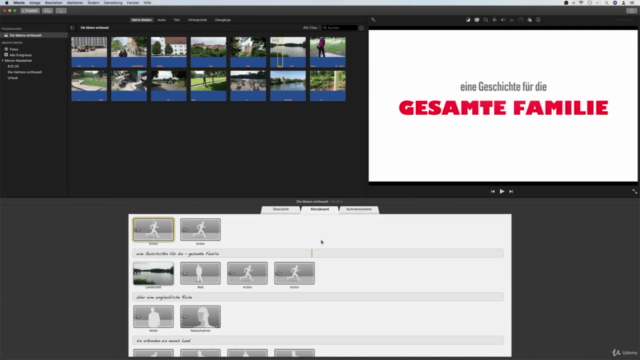Image resolution: width=640 pixels, height=360 pixels.
Task: Edit storyboard title 'sie erkunden ein neues Land'
Action: [318, 340]
